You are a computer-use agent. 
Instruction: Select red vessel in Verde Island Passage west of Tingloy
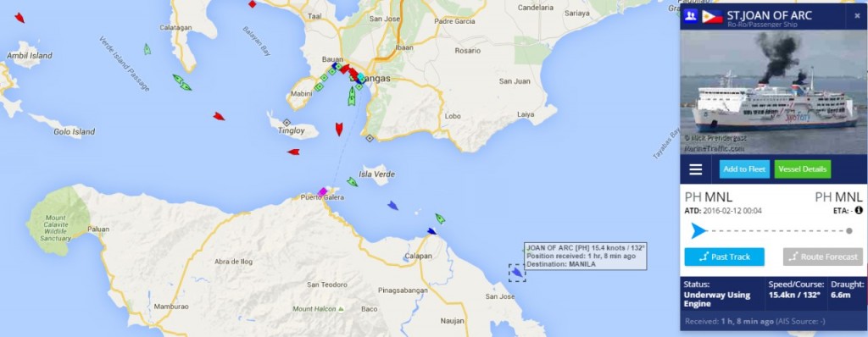pos(220,116)
